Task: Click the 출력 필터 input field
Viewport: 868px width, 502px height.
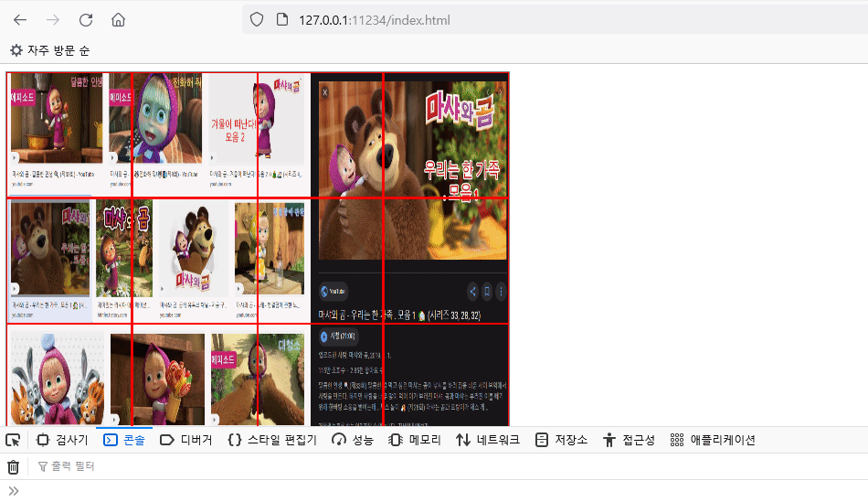Action: [x=450, y=466]
